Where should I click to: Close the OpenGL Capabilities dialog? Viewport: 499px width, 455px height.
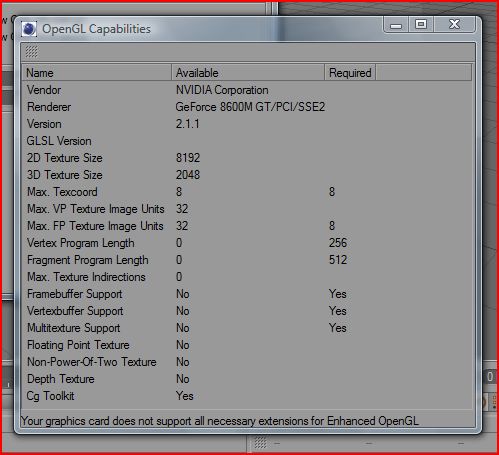[x=454, y=24]
